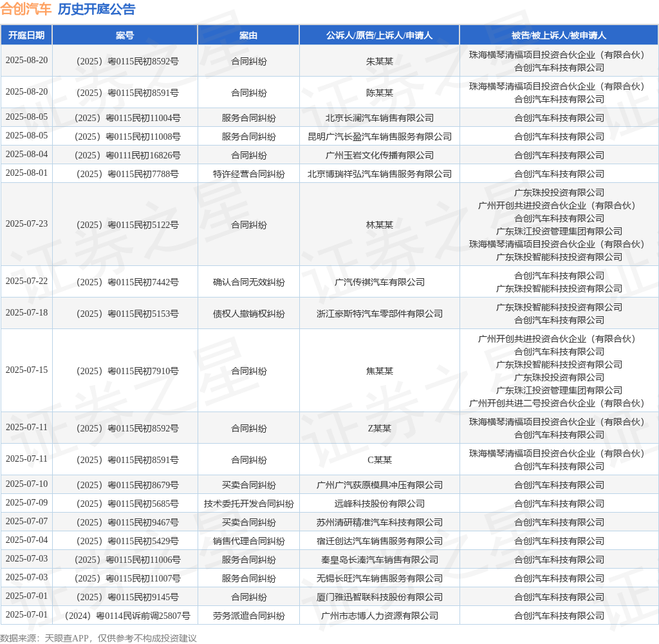This screenshot has height=644, width=659.
Task: Select plaintiff 宿迁创达汽车销售服务有限公司
Action: point(380,541)
